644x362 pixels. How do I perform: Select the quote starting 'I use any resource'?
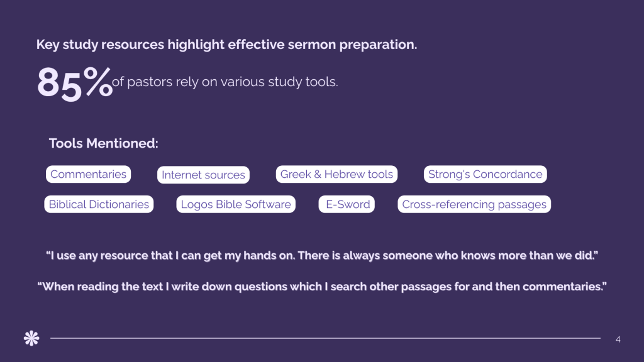point(321,256)
